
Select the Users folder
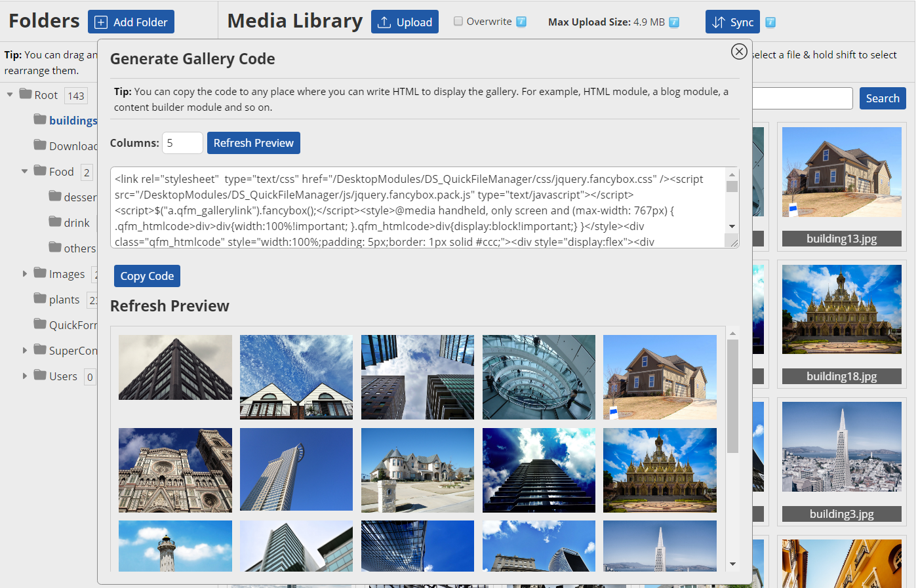63,376
